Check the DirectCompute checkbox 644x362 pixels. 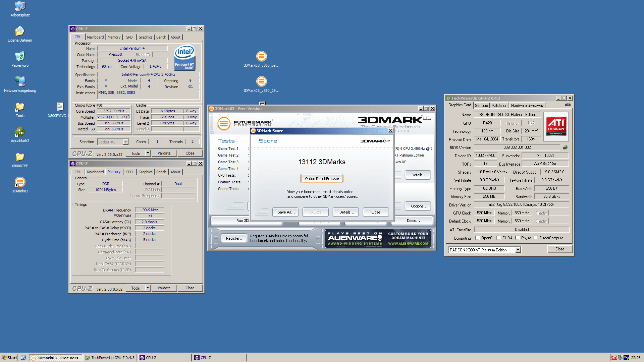pos(536,238)
